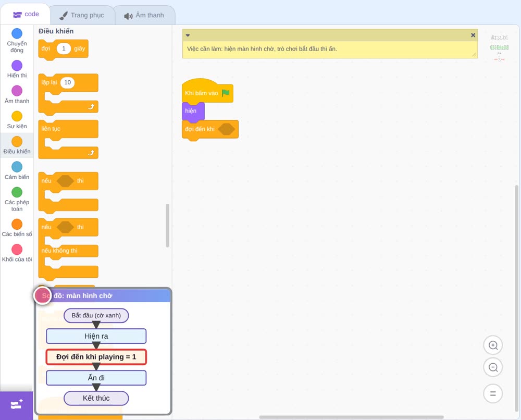Switch to the Trang phục tab
This screenshot has width=521, height=420.
tap(82, 15)
